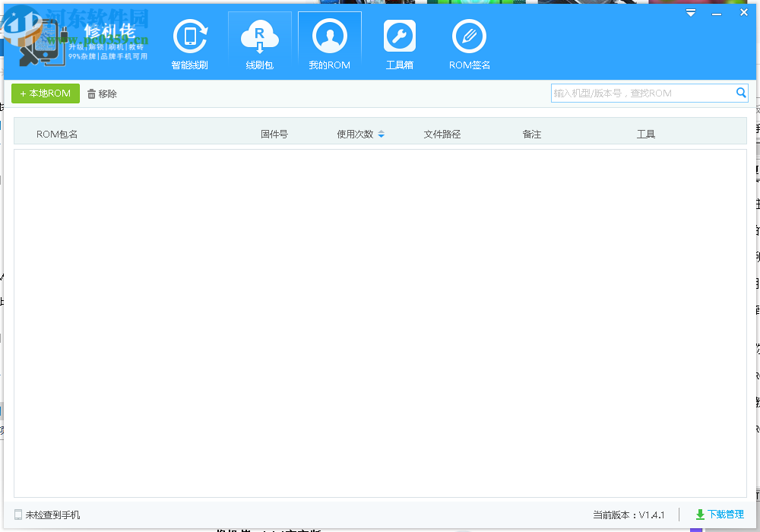The height and width of the screenshot is (532, 760).
Task: Click the 当前版本:V1.4.1 version label
Action: click(x=629, y=515)
